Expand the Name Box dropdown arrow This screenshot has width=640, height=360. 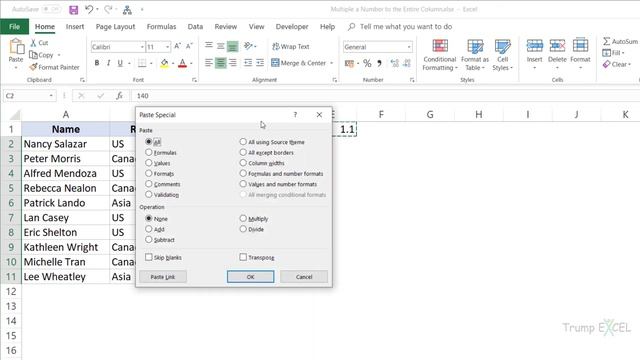51,96
